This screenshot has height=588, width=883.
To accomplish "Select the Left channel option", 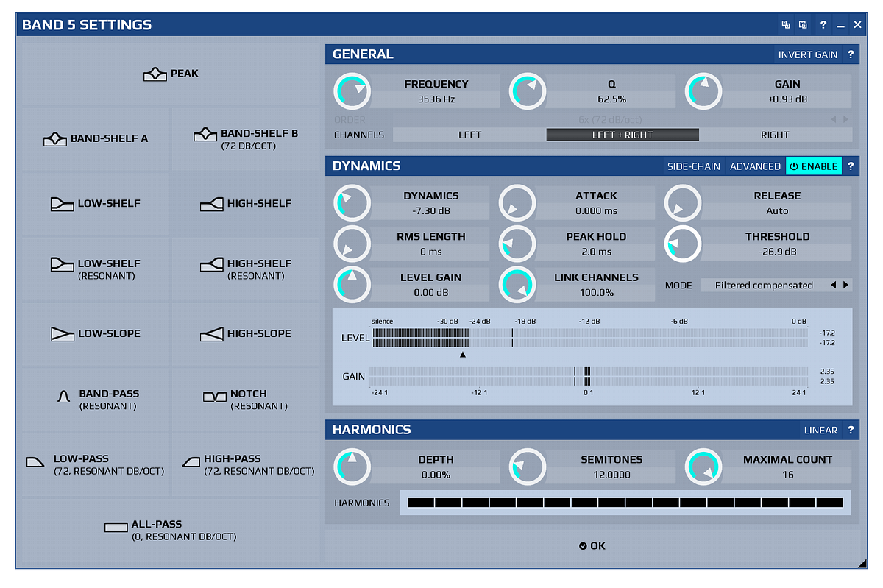I will [x=469, y=135].
